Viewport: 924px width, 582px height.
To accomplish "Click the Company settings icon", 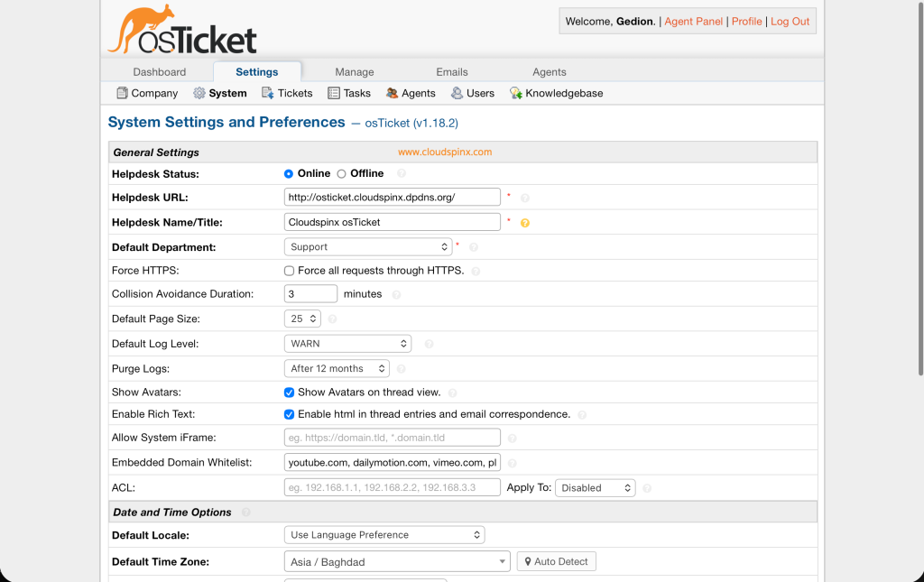I will (x=121, y=93).
